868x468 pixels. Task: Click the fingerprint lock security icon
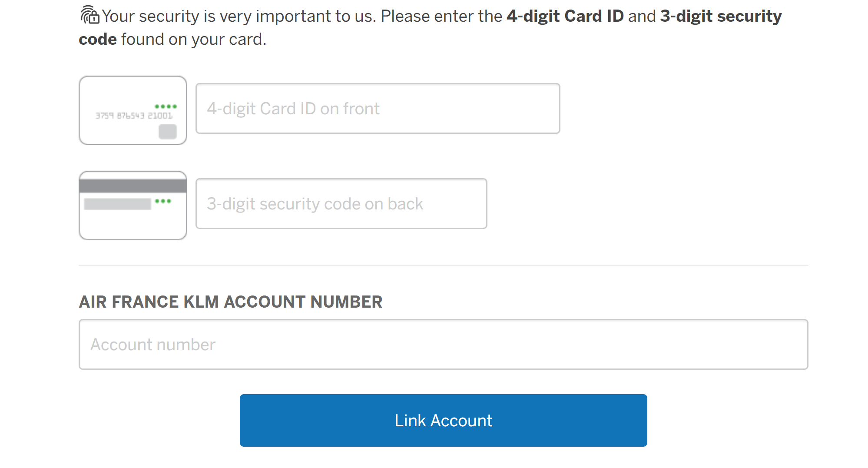click(90, 15)
